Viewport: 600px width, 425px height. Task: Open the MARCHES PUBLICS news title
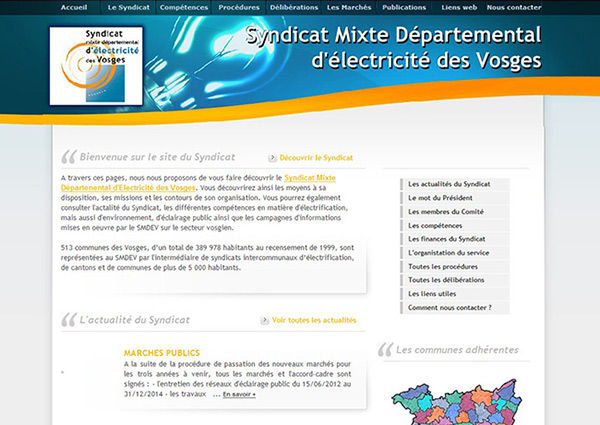161,353
